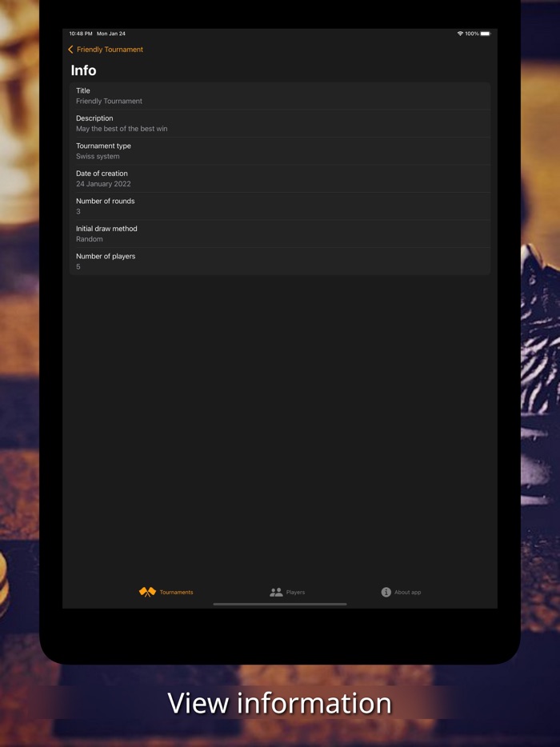
Task: Select the Number of rounds row
Action: (x=280, y=206)
